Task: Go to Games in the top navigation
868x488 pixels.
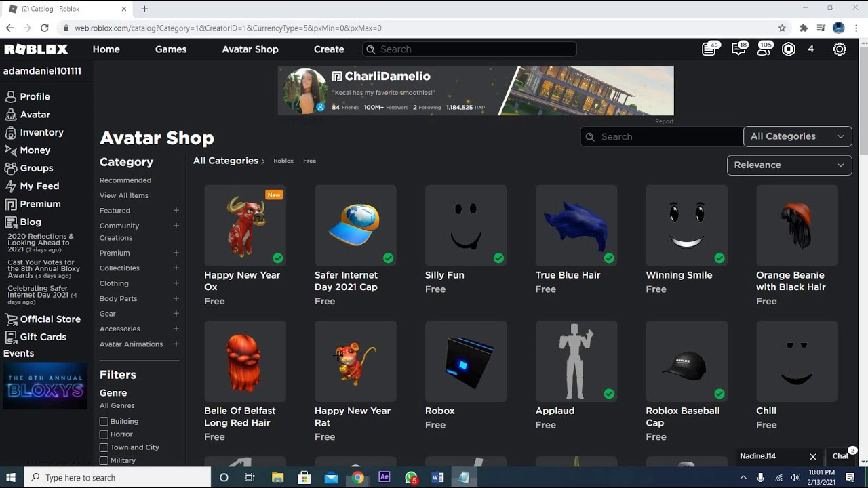Action: [x=171, y=49]
